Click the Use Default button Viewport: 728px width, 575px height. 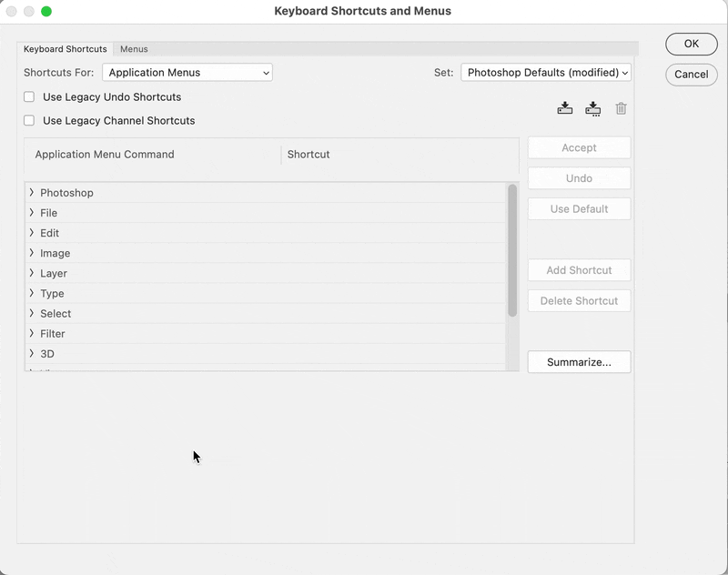(x=579, y=209)
